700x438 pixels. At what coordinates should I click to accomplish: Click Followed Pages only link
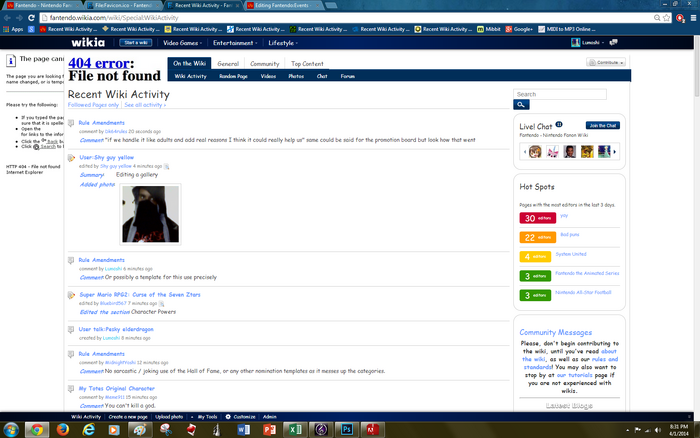coord(93,105)
